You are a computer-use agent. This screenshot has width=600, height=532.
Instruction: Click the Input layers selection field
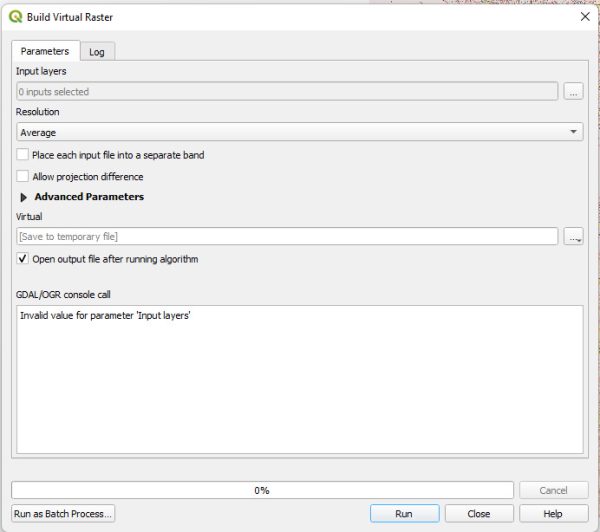tap(287, 92)
